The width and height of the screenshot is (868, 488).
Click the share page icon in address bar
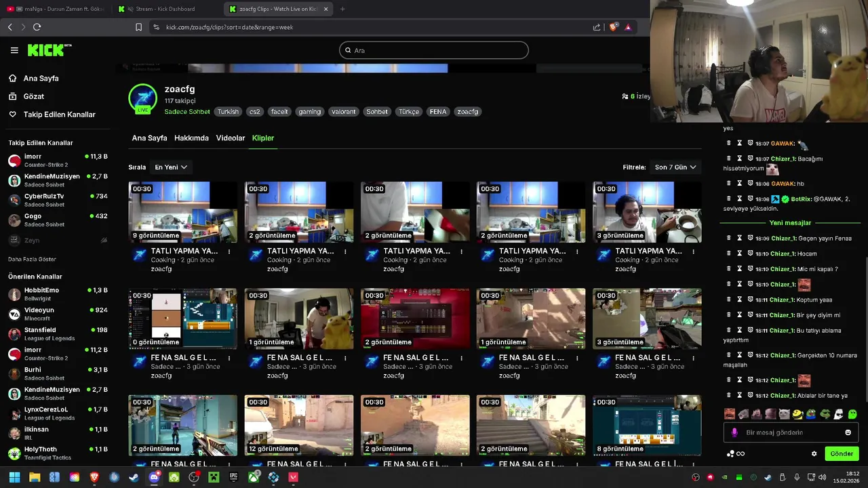coord(597,27)
